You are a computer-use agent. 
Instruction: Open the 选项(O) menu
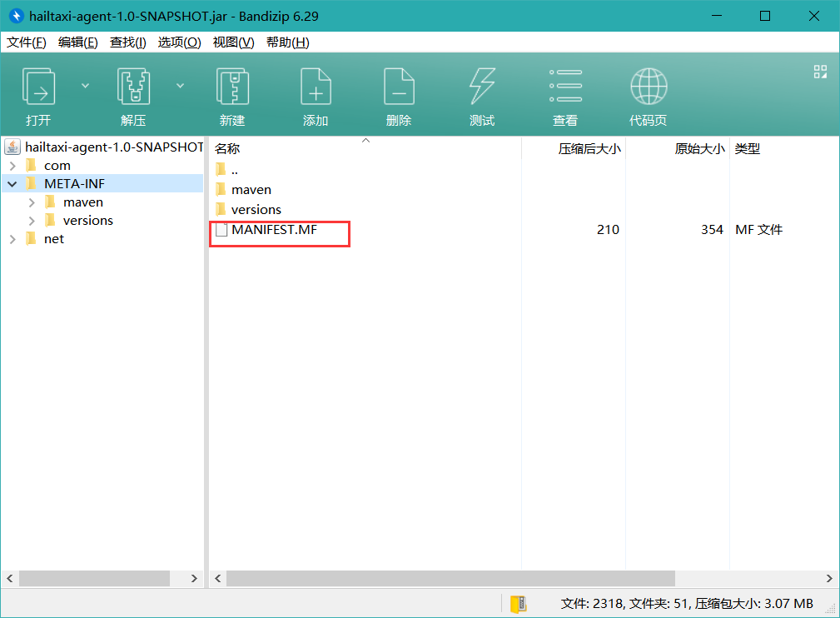179,42
